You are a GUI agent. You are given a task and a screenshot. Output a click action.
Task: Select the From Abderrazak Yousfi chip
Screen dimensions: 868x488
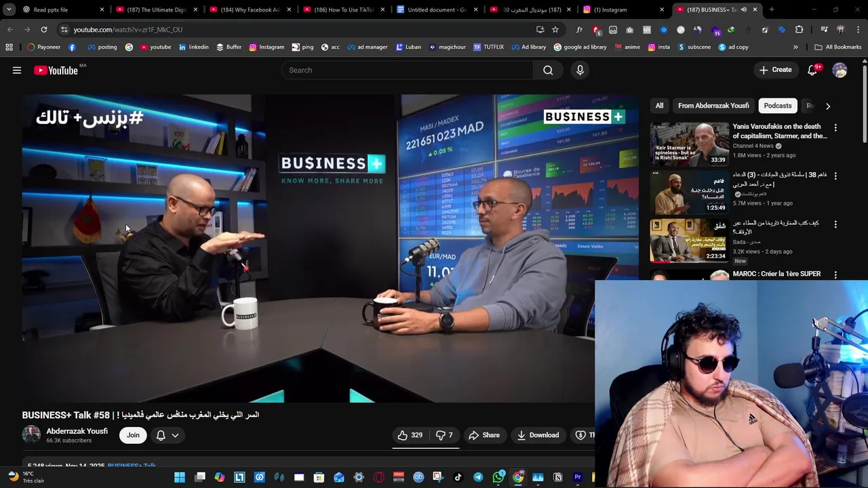point(713,106)
